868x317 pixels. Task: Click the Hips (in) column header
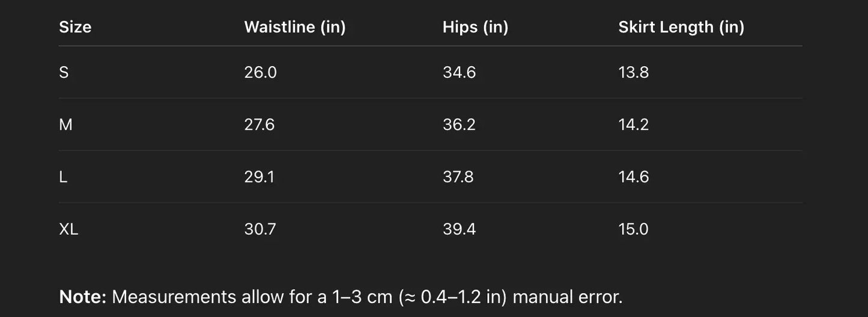coord(475,27)
